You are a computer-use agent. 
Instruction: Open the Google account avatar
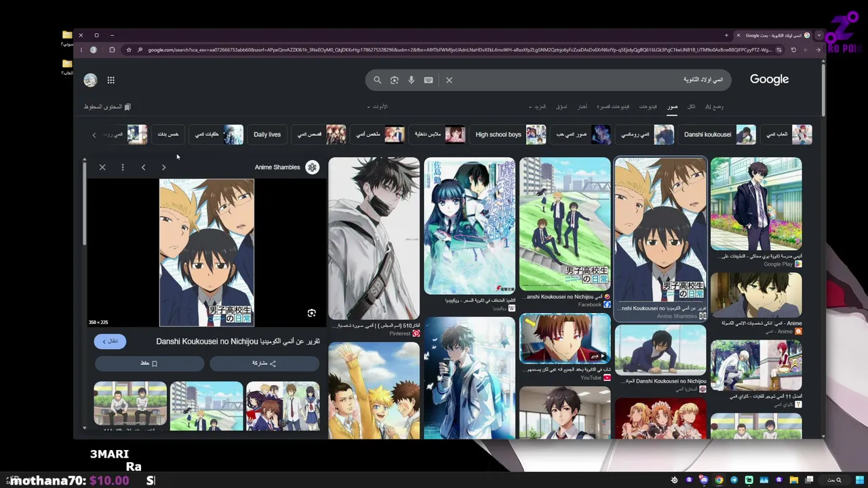pos(90,80)
